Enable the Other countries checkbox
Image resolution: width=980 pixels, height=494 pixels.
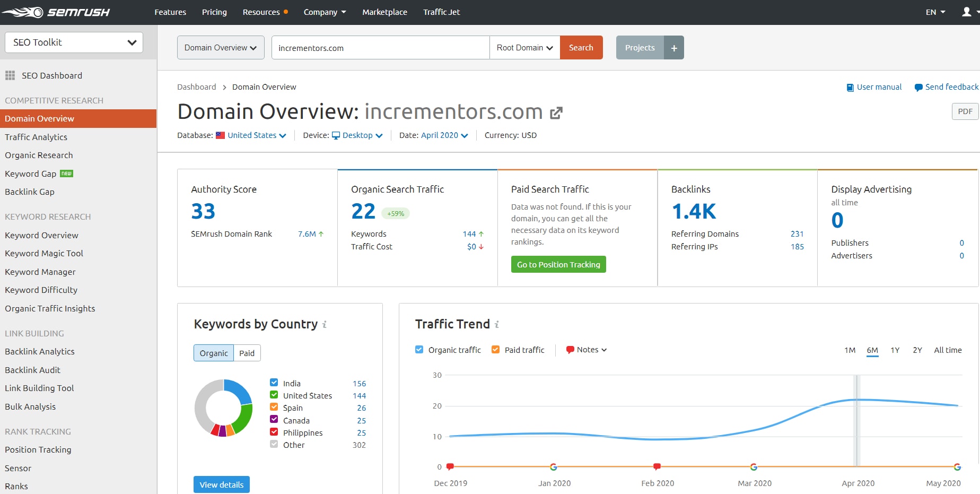coord(274,444)
